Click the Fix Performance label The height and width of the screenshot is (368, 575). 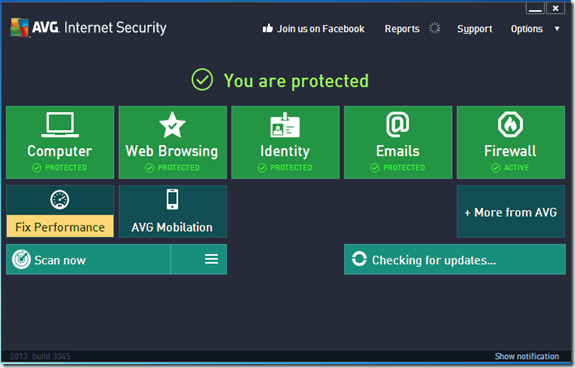click(x=60, y=227)
